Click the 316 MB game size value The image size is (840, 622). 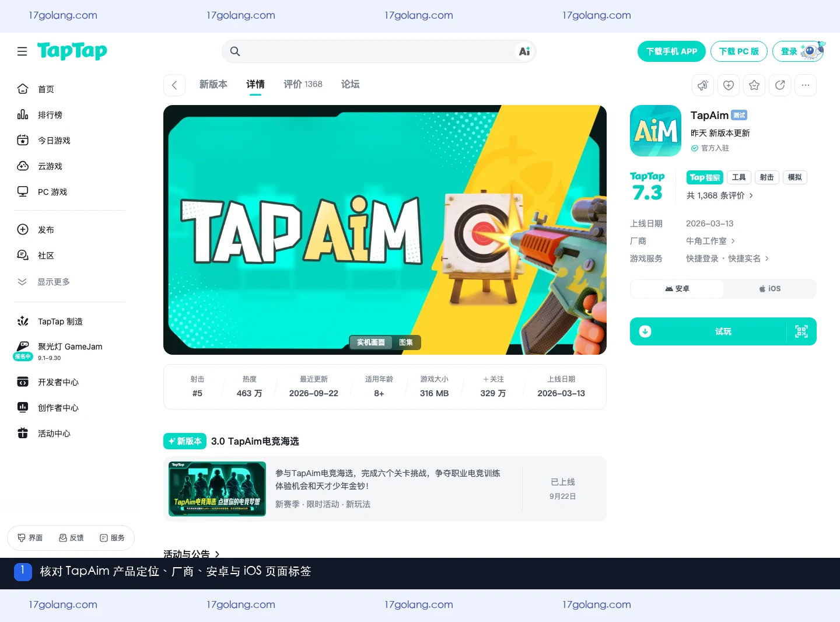click(x=435, y=393)
